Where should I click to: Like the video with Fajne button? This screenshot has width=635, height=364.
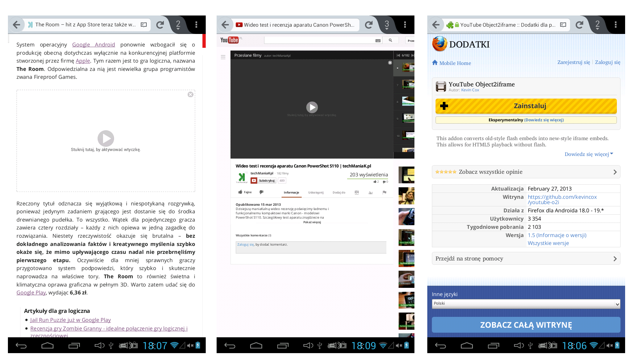pos(245,192)
